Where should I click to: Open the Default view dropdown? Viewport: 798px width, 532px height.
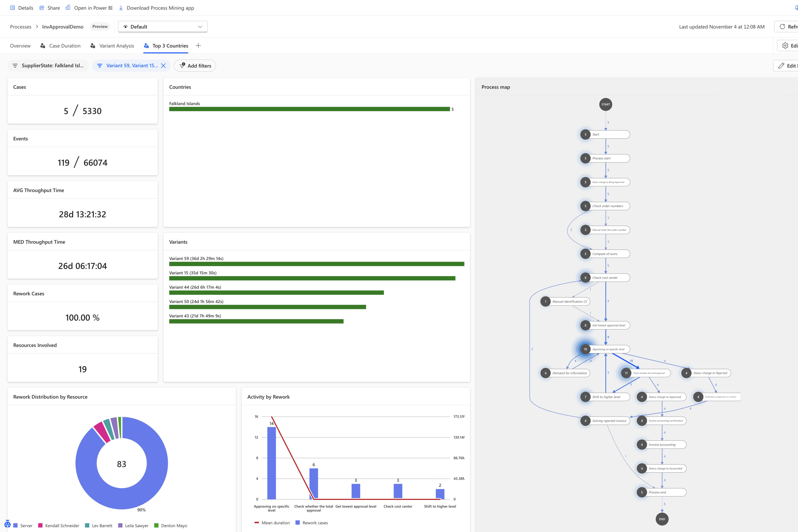[x=163, y=26]
